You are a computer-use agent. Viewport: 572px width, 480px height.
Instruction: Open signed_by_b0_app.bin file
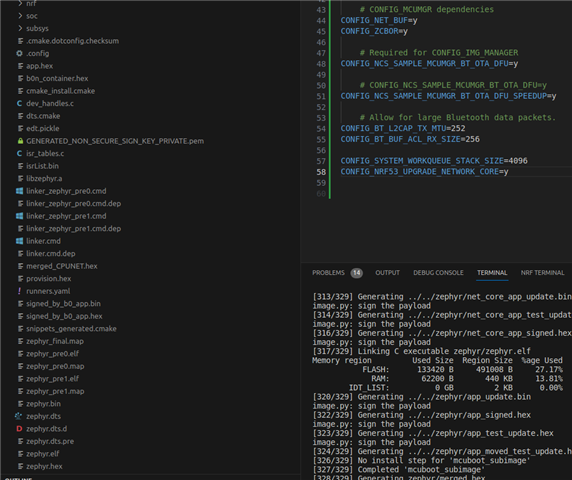click(63, 303)
